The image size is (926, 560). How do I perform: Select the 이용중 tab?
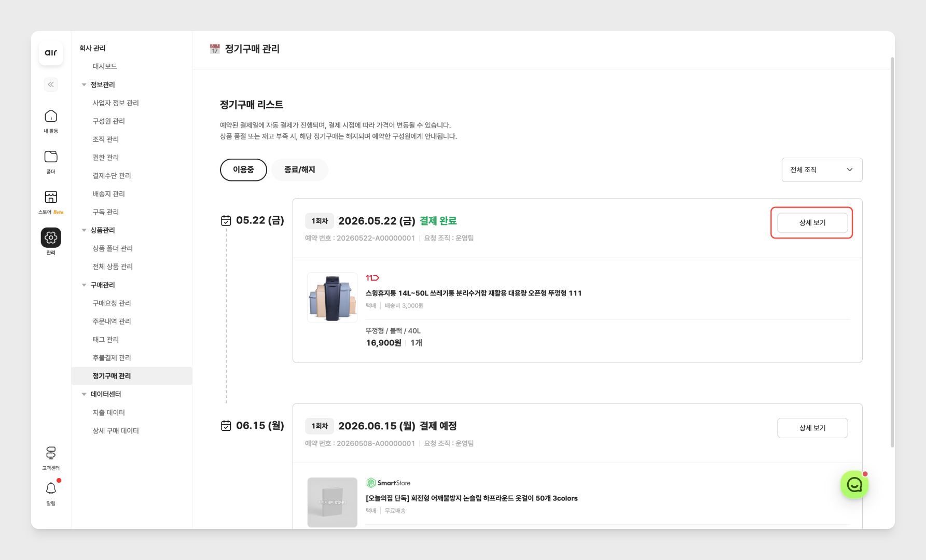(243, 170)
